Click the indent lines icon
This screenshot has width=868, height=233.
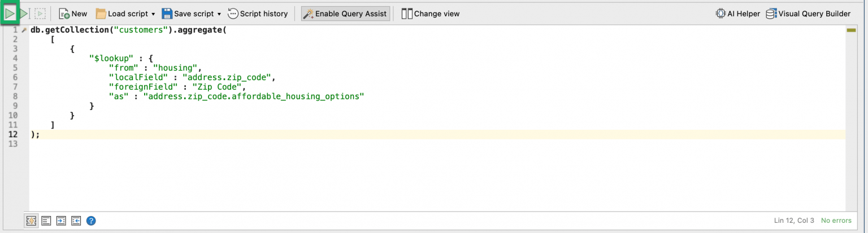(x=61, y=221)
